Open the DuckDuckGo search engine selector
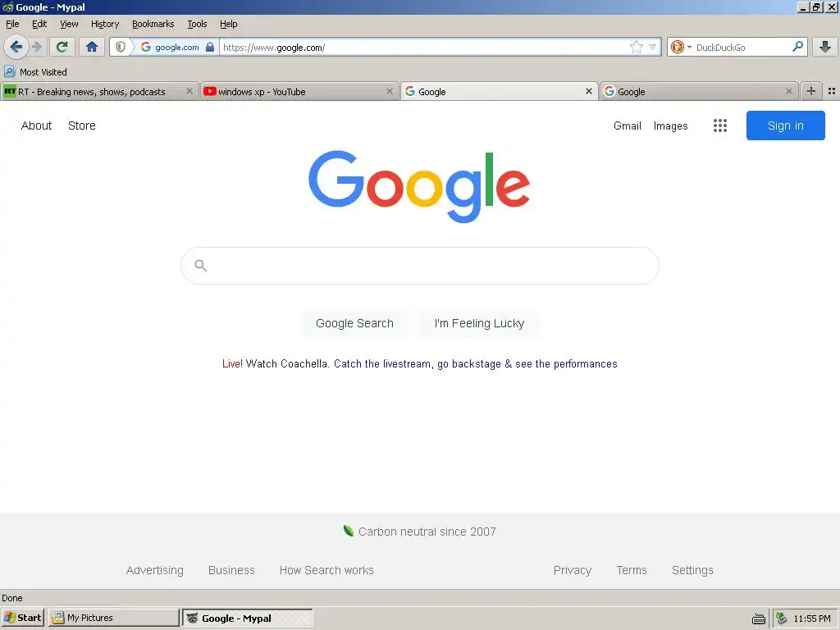 tap(680, 47)
